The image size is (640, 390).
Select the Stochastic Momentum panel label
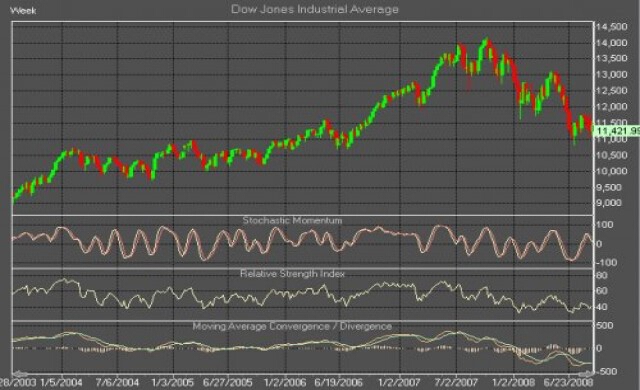292,220
